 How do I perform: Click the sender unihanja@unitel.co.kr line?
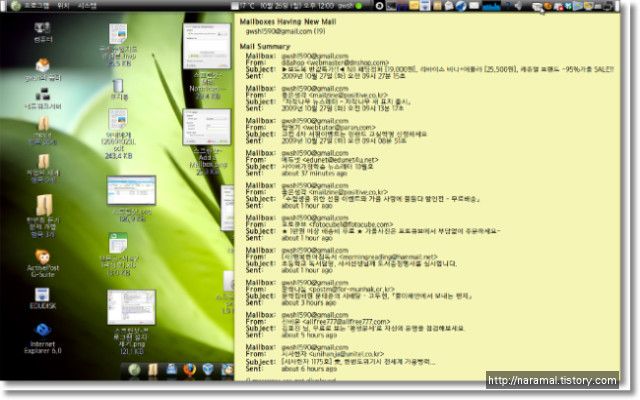pyautogui.click(x=333, y=354)
